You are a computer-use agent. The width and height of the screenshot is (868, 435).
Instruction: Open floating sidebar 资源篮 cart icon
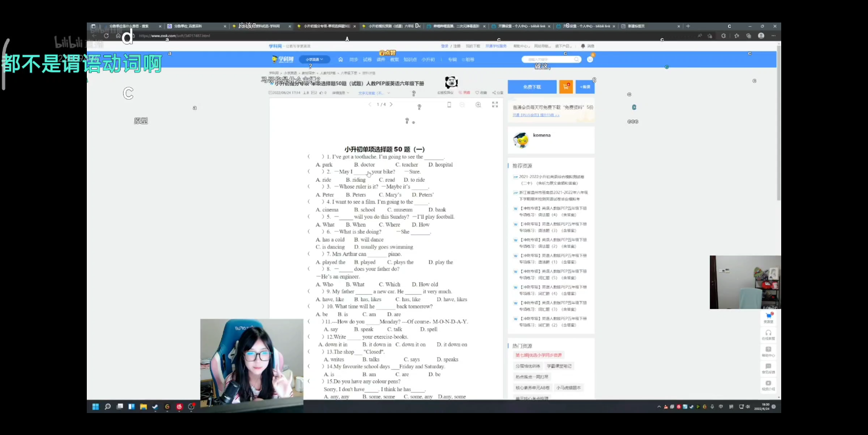click(768, 318)
